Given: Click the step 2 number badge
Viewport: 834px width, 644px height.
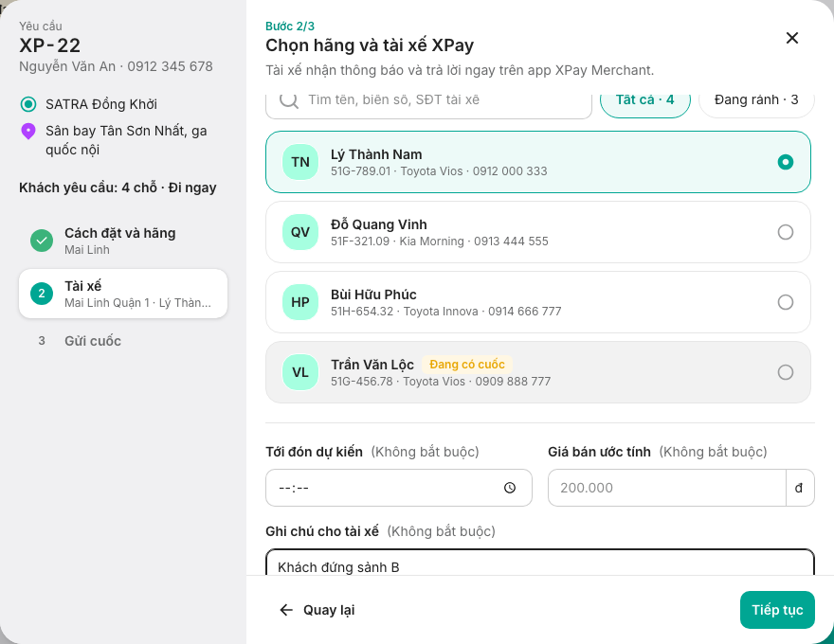Looking at the screenshot, I should point(42,294).
